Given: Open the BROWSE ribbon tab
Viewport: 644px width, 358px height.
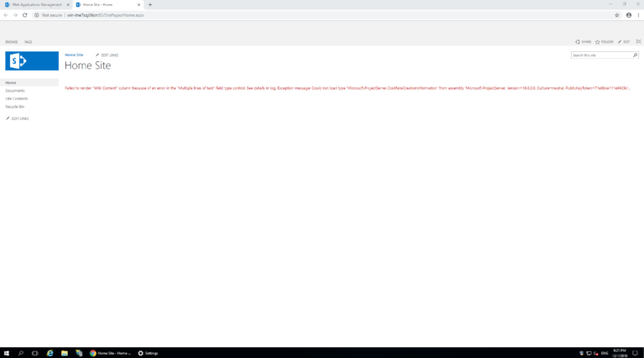Looking at the screenshot, I should point(12,42).
